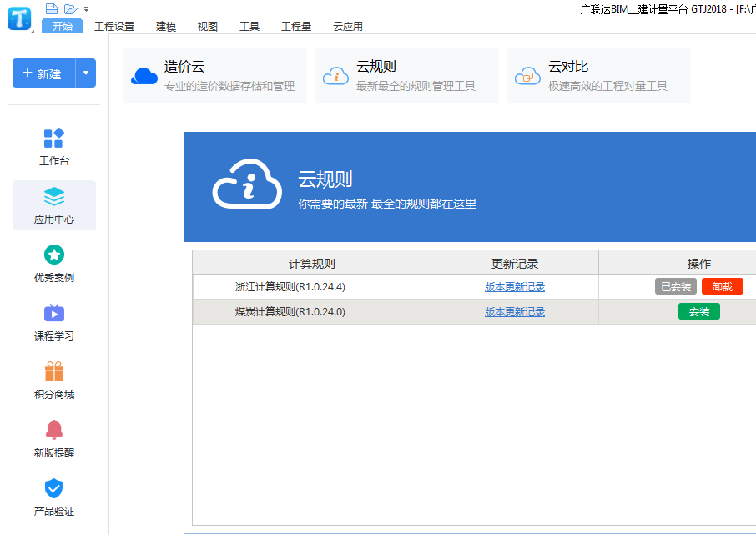
Task: Click the blue cloud icon of 造价云
Action: tap(144, 76)
